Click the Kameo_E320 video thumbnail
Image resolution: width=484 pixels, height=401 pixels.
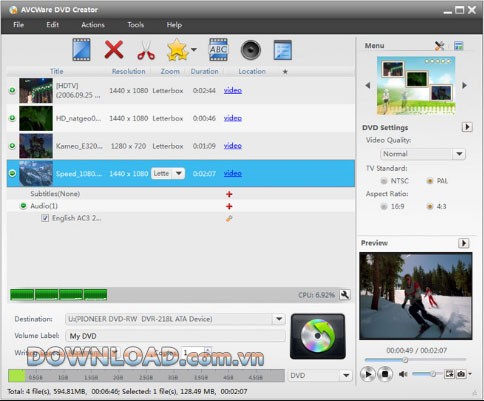36,146
